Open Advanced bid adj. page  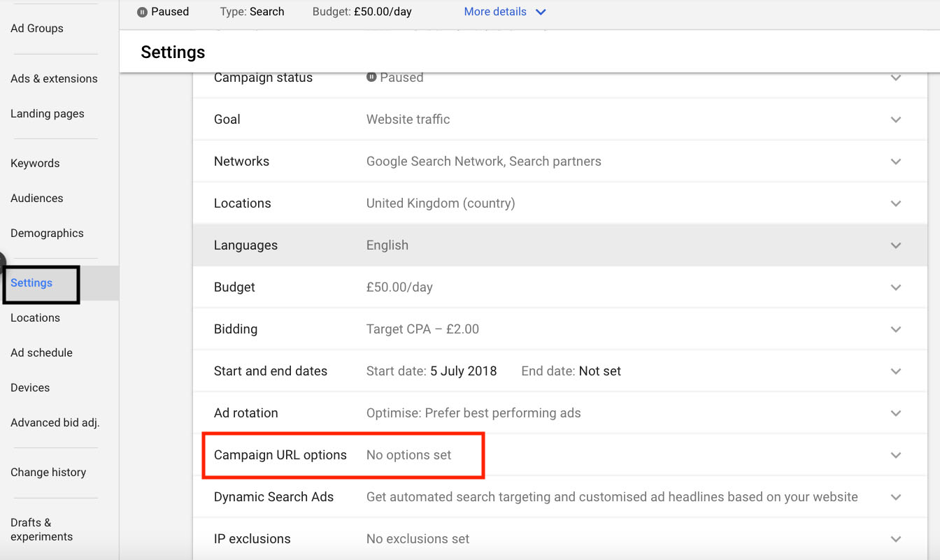[x=55, y=423]
